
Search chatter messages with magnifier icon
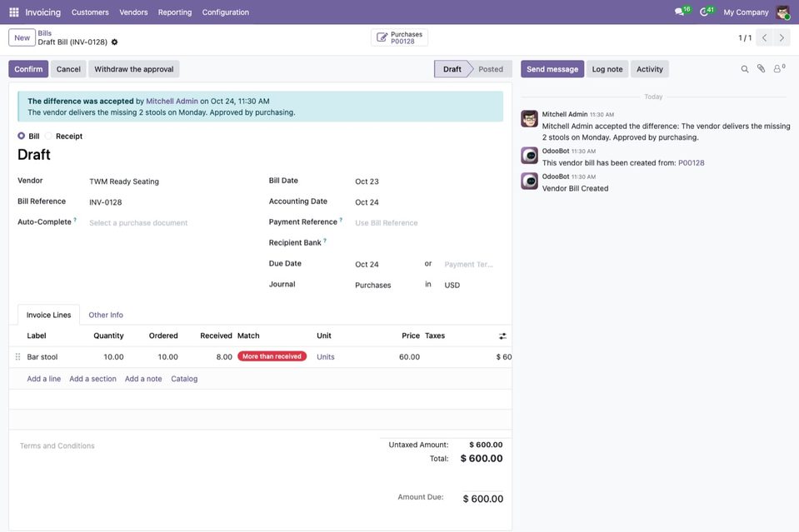(745, 69)
